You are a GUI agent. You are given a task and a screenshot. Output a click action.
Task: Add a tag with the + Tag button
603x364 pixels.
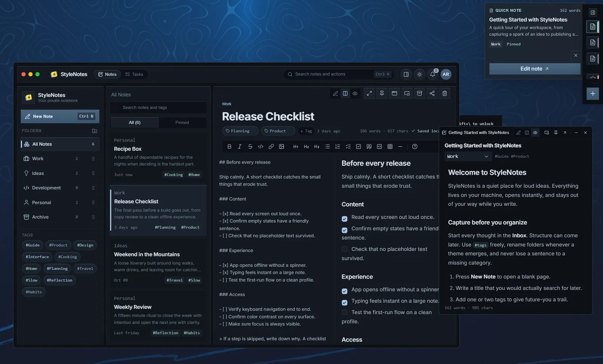[306, 131]
